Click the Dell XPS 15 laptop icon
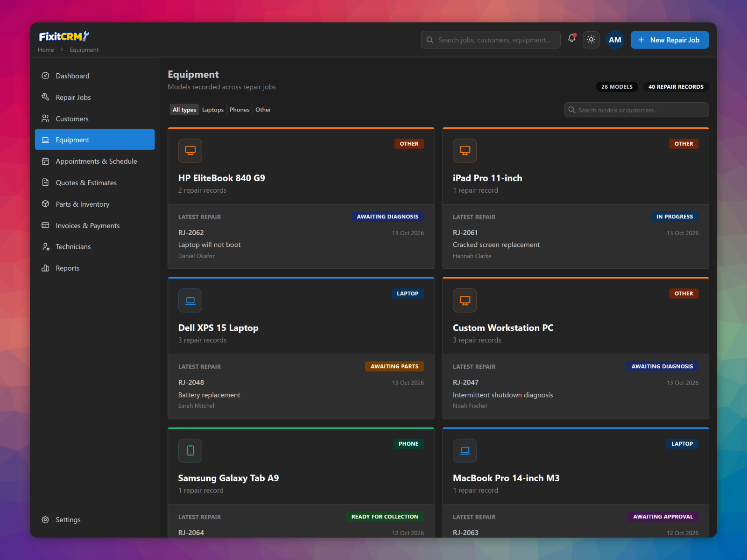 click(x=190, y=301)
